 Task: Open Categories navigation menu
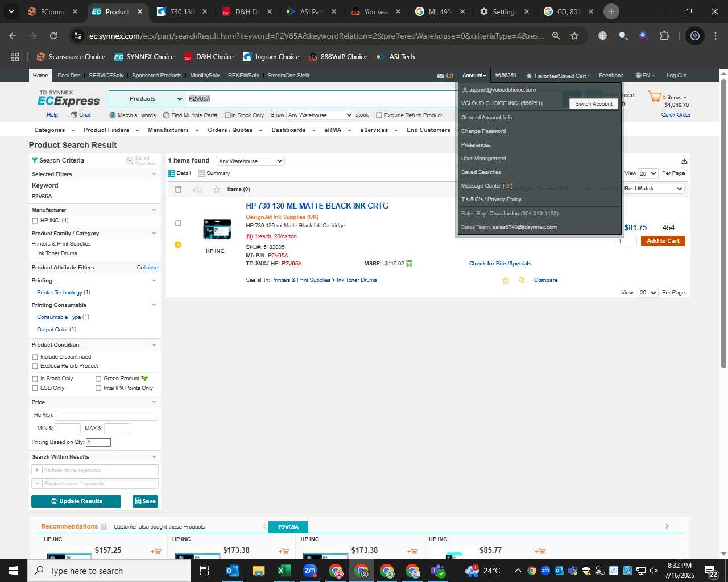point(54,130)
